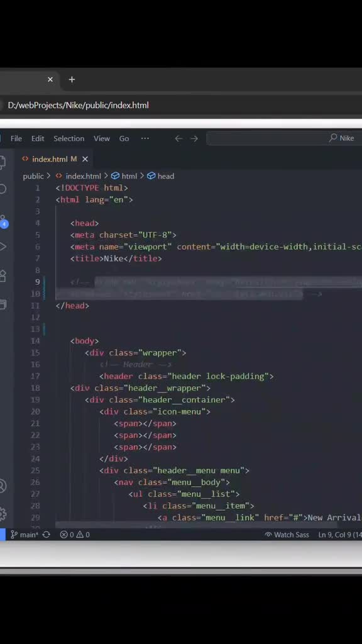
Task: Click the meta viewport line
Action: [216, 247]
